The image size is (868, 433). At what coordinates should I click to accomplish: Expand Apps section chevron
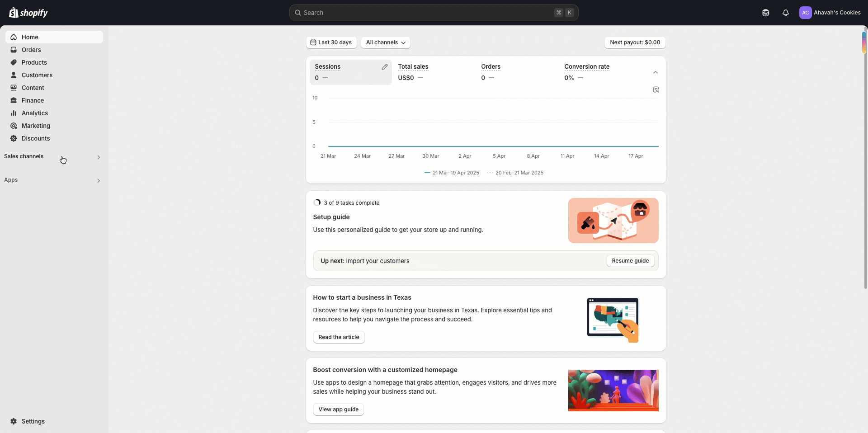tap(99, 181)
